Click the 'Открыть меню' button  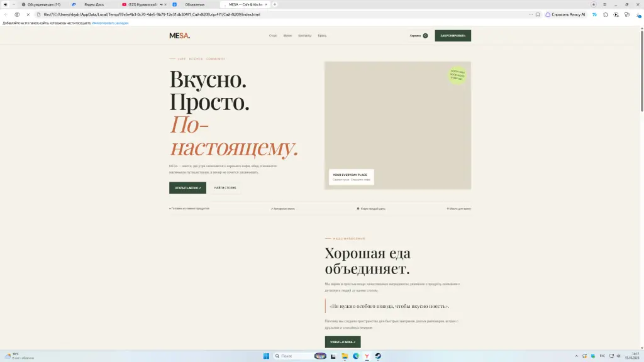point(187,188)
